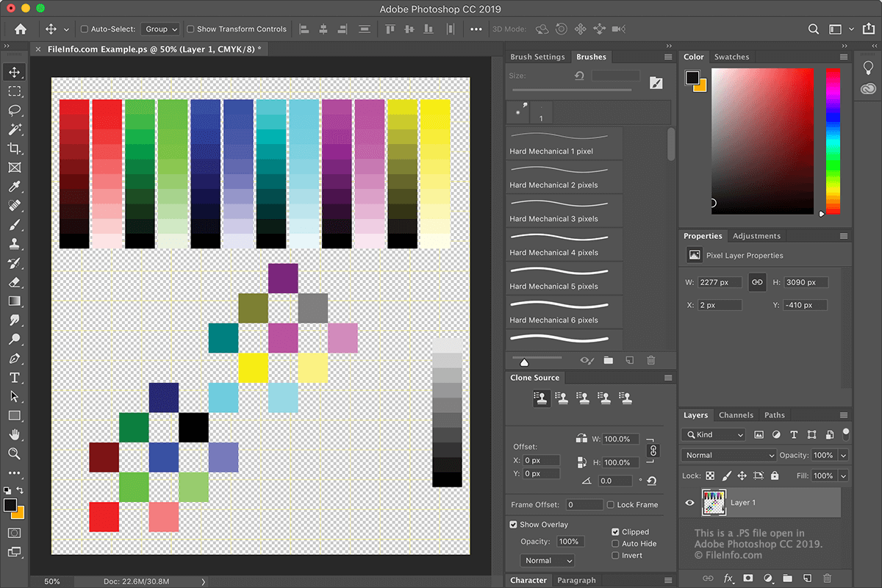Image resolution: width=882 pixels, height=588 pixels.
Task: Select the Eyedropper tool
Action: tap(15, 187)
